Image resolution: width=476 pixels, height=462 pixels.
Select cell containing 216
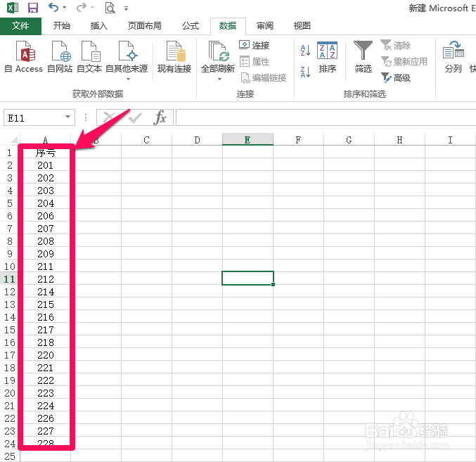click(x=45, y=317)
